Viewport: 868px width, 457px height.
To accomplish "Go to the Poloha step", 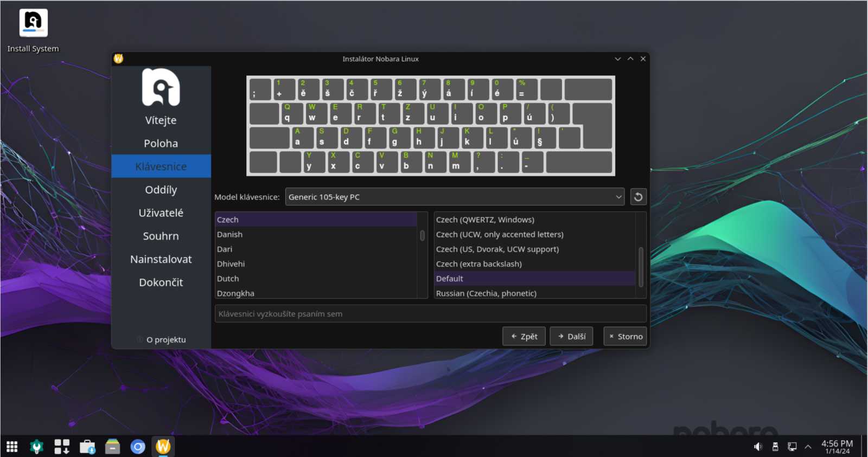I will coord(161,143).
